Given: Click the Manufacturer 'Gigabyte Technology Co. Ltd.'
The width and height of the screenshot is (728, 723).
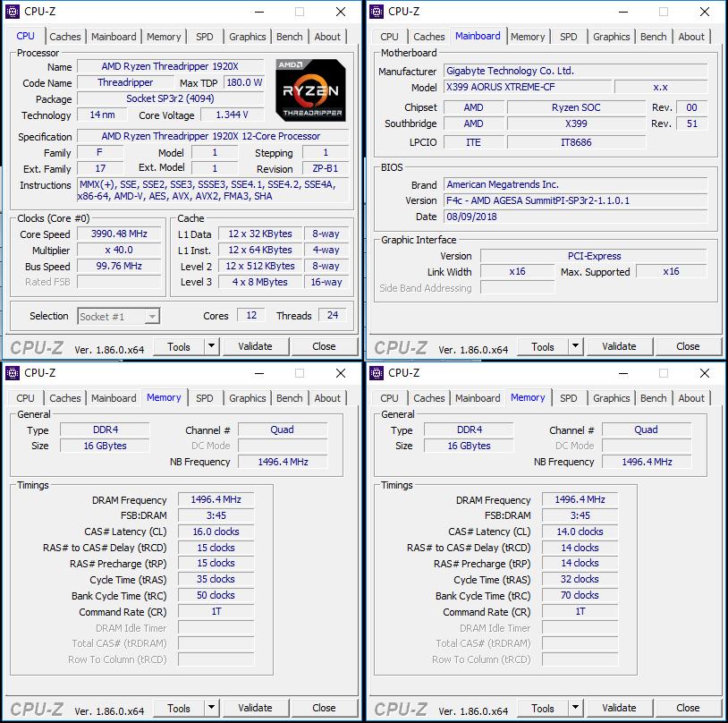Looking at the screenshot, I should [576, 71].
